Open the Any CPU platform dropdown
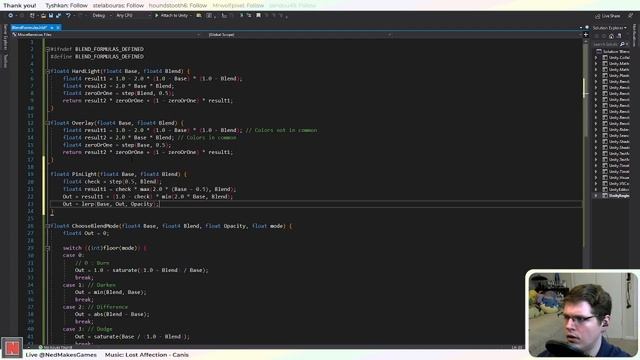 (x=133, y=16)
